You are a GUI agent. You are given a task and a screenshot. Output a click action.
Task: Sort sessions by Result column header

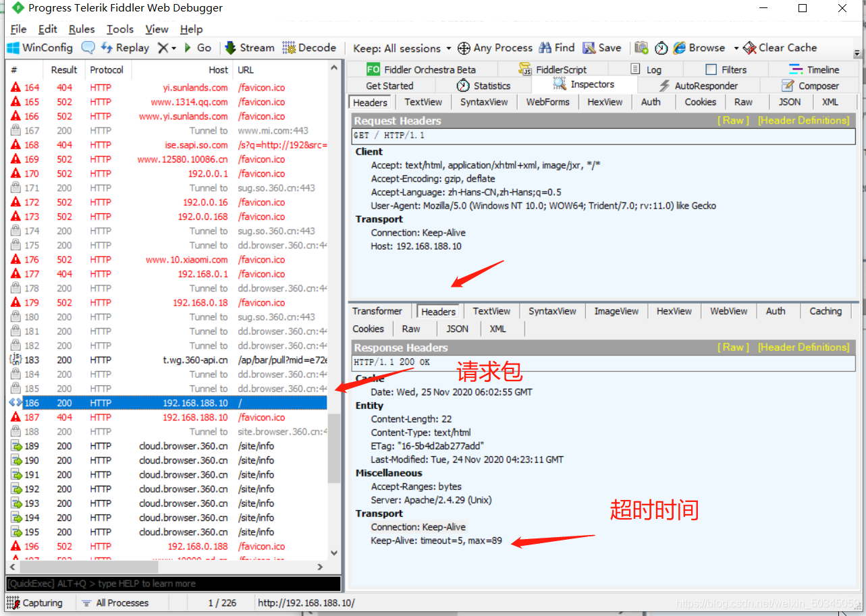(64, 69)
